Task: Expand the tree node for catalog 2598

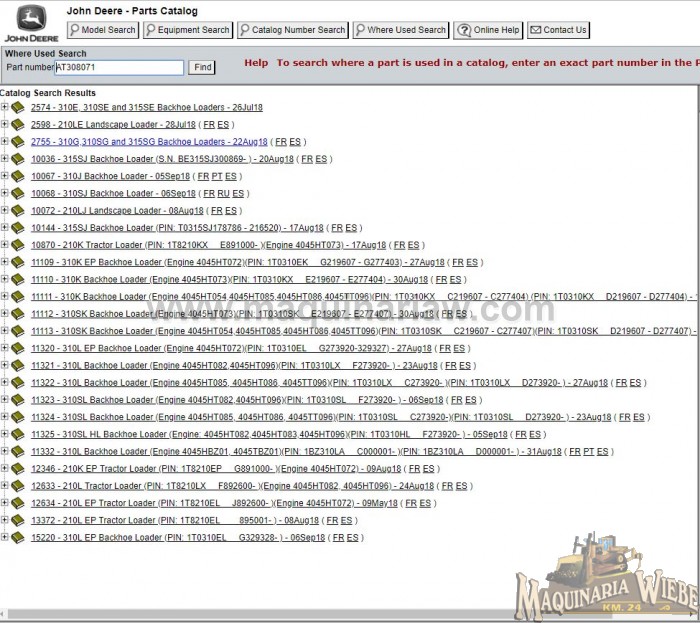Action: [5, 125]
